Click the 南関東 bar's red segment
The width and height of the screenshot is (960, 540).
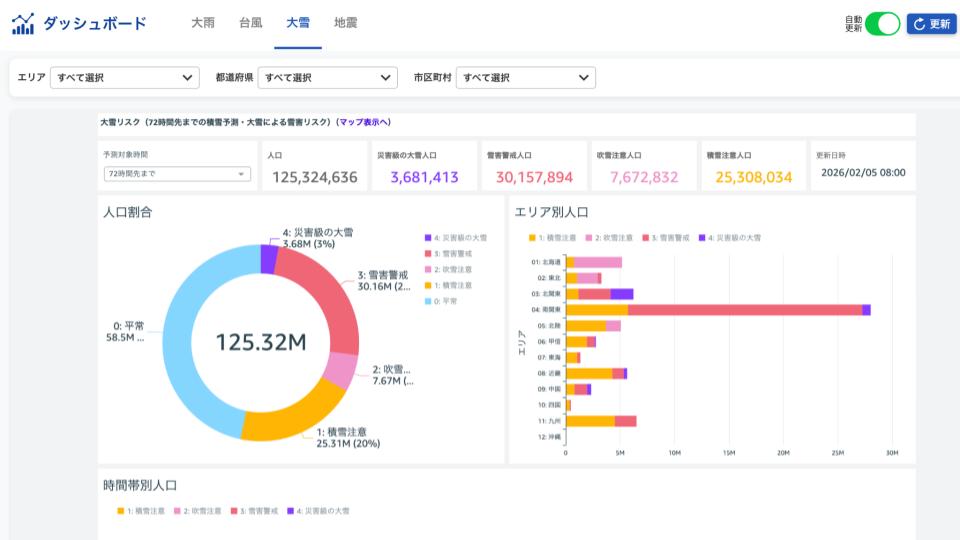tap(744, 310)
